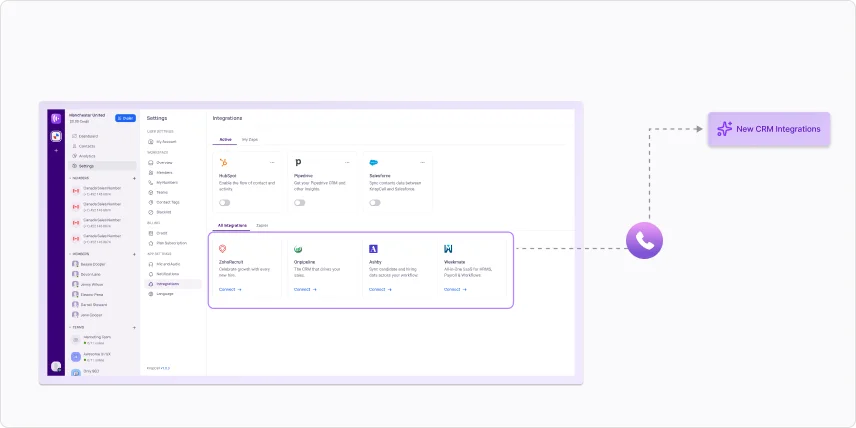Viewport: 856px width, 428px height.
Task: Click the KrispCall logo in the purple sidebar
Action: tap(56, 118)
